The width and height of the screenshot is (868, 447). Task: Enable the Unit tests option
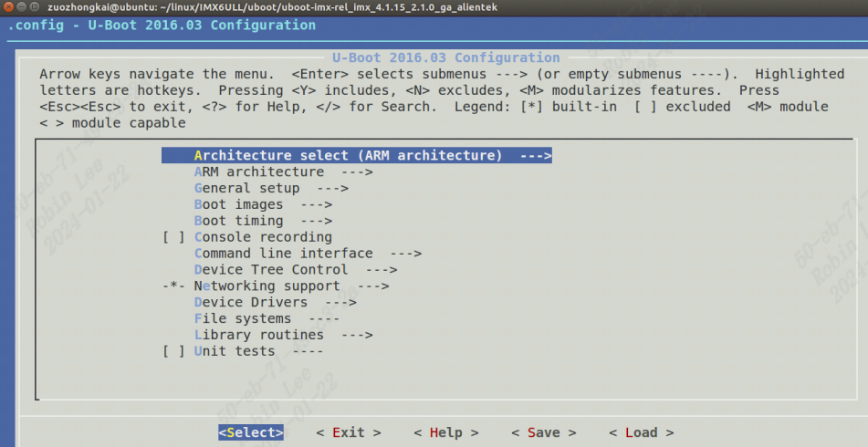(174, 351)
